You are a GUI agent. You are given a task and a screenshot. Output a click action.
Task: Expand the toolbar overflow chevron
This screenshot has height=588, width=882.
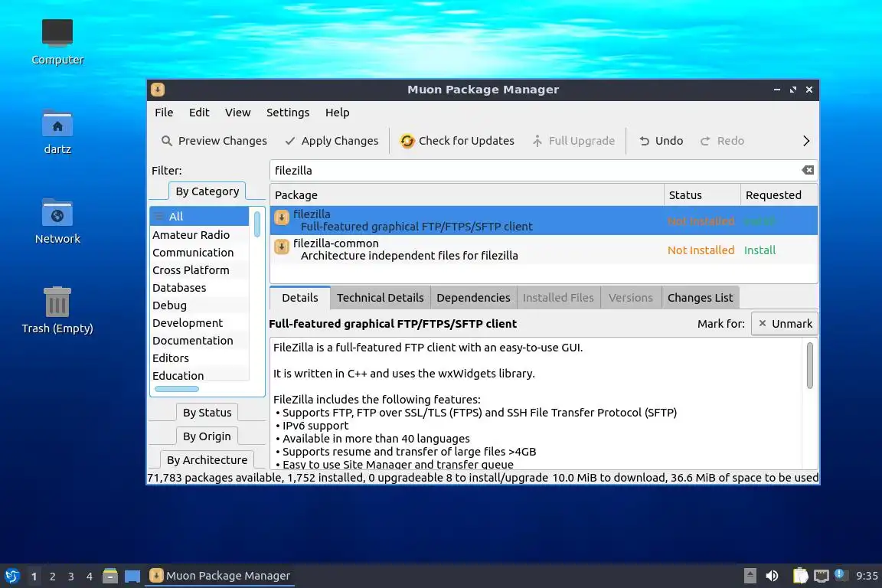pos(806,141)
